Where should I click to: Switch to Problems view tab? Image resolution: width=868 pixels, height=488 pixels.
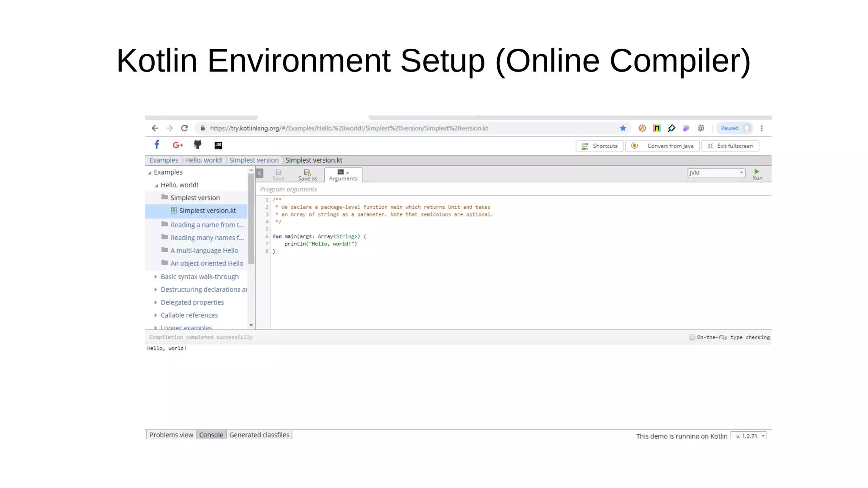coord(171,435)
